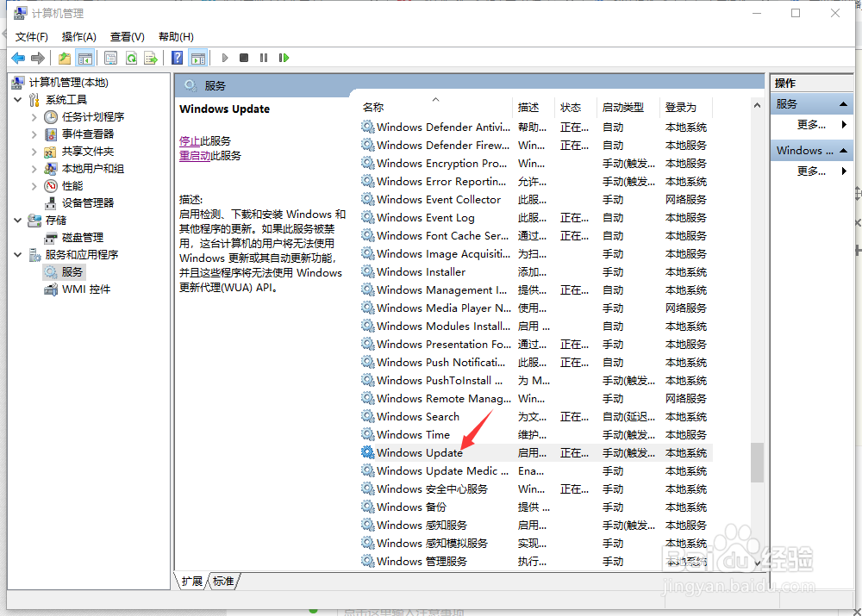Click the 停止 service link
The width and height of the screenshot is (862, 616).
190,141
